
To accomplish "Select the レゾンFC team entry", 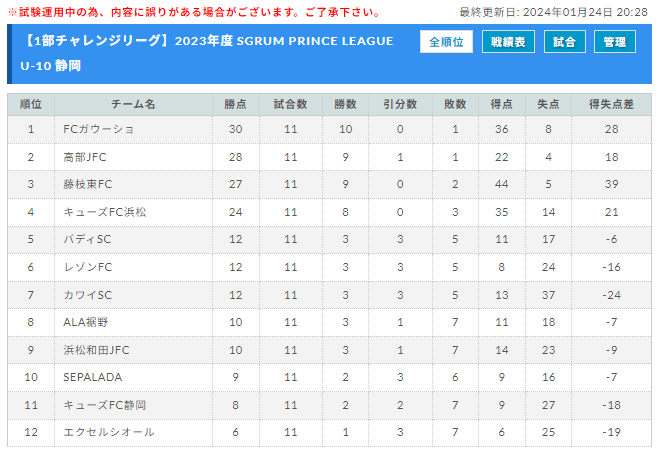I will tap(88, 267).
